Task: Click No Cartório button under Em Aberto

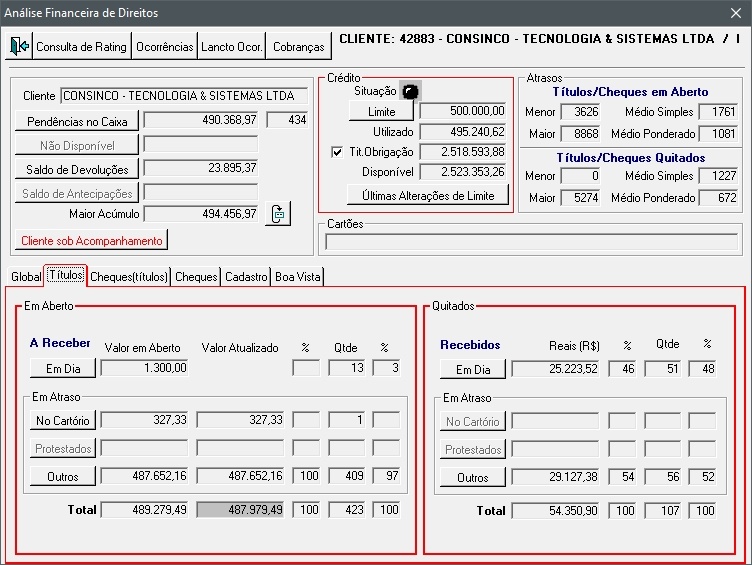Action: pyautogui.click(x=63, y=421)
